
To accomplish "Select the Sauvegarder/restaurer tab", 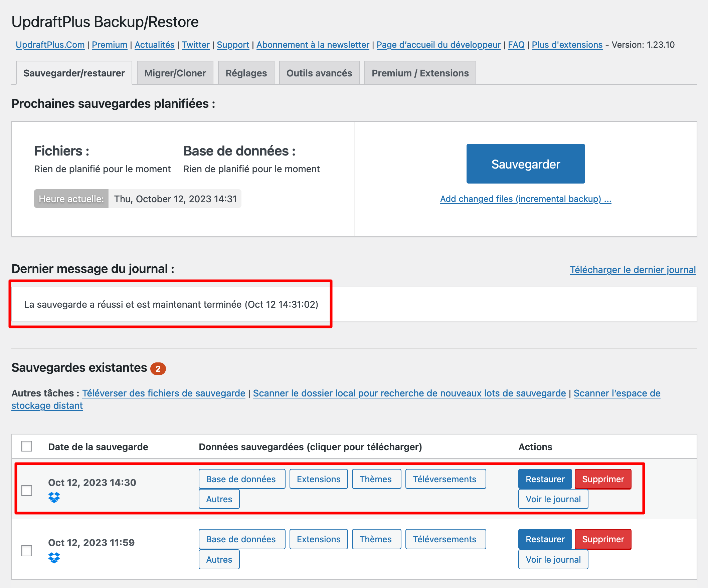I will pyautogui.click(x=74, y=73).
